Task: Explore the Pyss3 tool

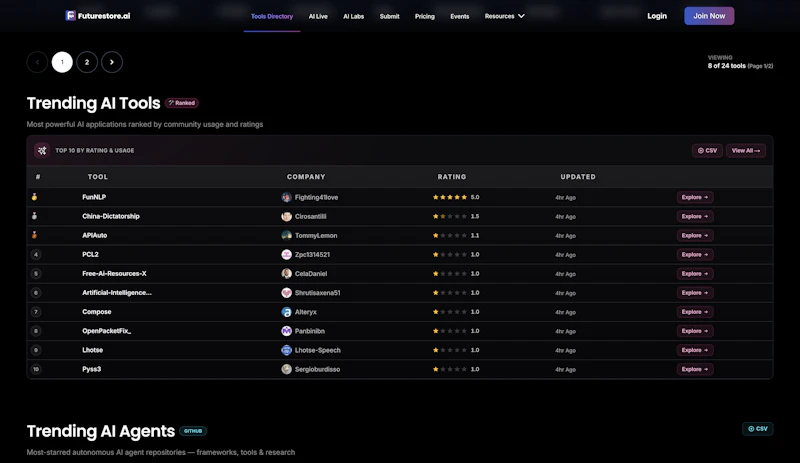Action: tap(695, 369)
